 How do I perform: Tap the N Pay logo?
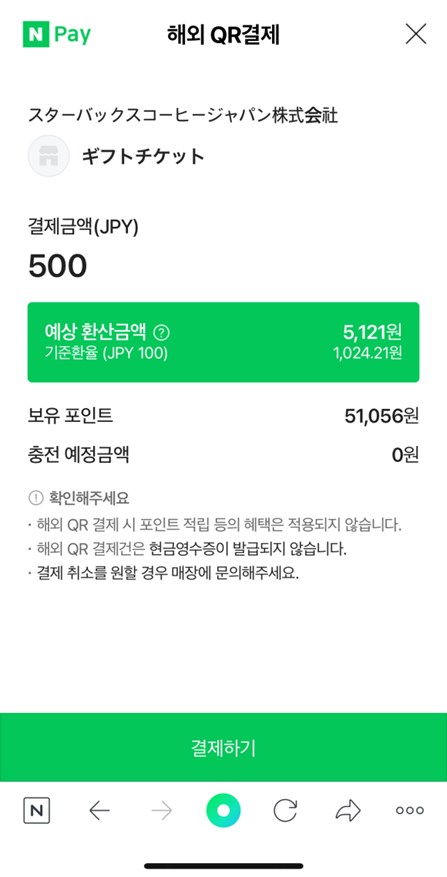(x=57, y=35)
